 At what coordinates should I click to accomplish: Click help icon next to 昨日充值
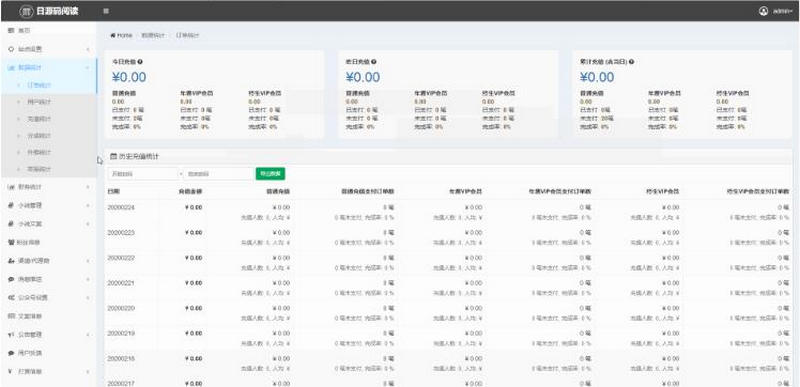[x=373, y=62]
